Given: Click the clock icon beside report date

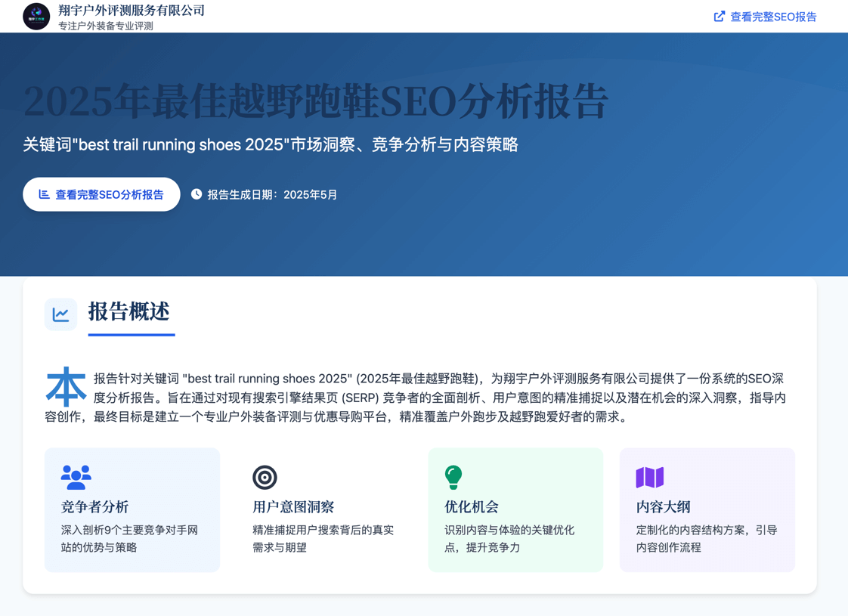Looking at the screenshot, I should coord(197,194).
